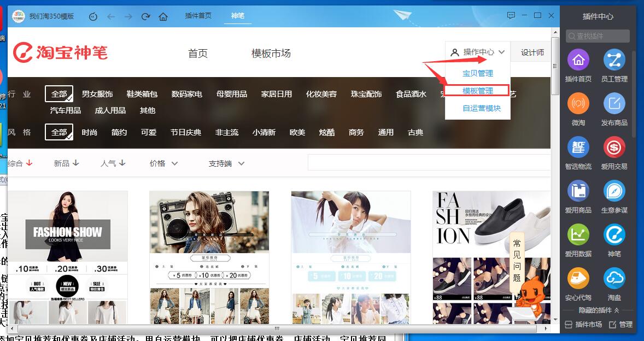Open 发布商品 plugin icon
The image size is (644, 341).
[x=614, y=103]
